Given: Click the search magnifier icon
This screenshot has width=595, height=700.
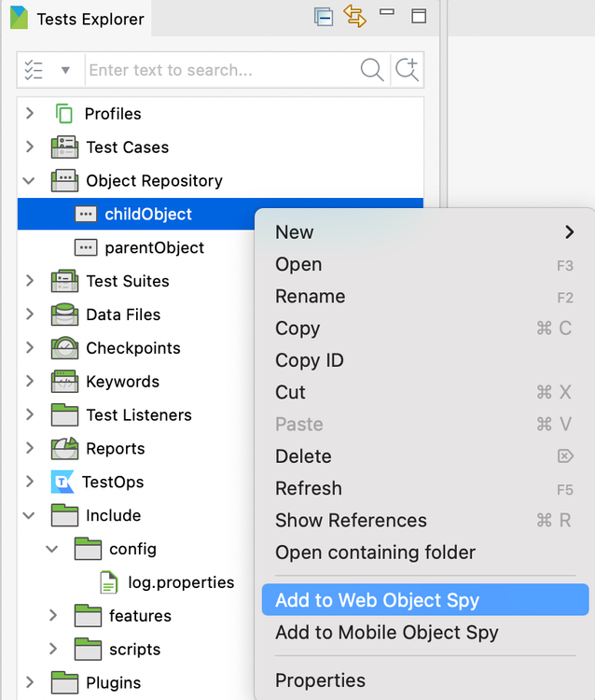Looking at the screenshot, I should (371, 70).
